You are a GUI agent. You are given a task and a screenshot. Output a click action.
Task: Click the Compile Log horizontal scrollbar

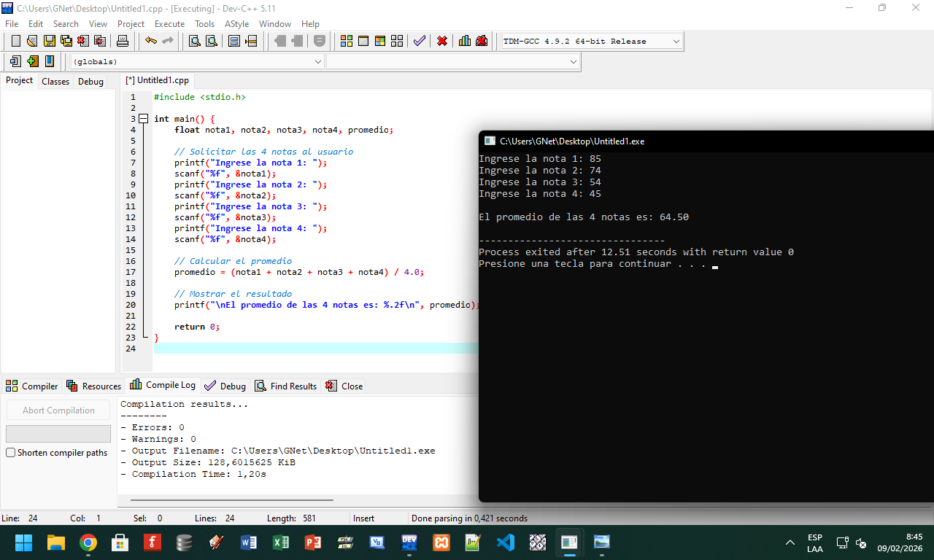[x=231, y=500]
